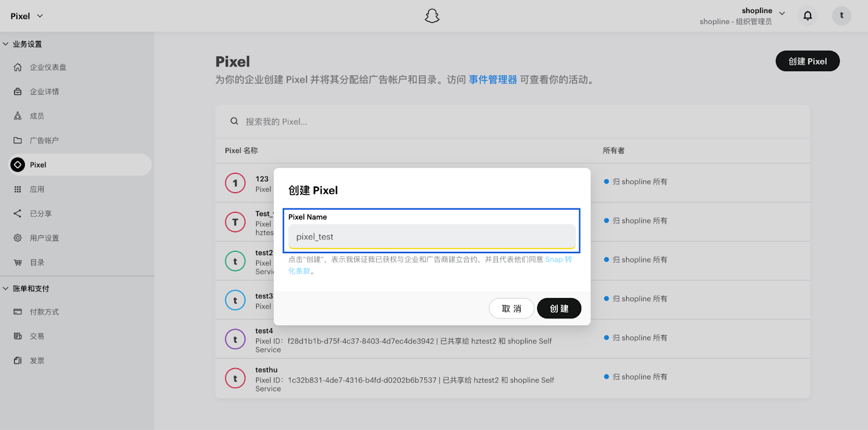The image size is (868, 430).
Task: Open the 事件管理器 link
Action: click(x=493, y=80)
